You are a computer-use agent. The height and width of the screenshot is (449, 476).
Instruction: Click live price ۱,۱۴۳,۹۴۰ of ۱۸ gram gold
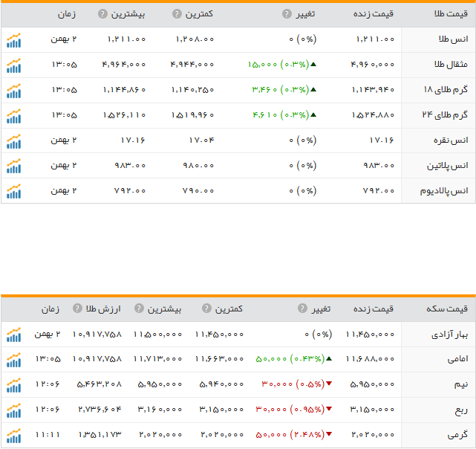[373, 90]
